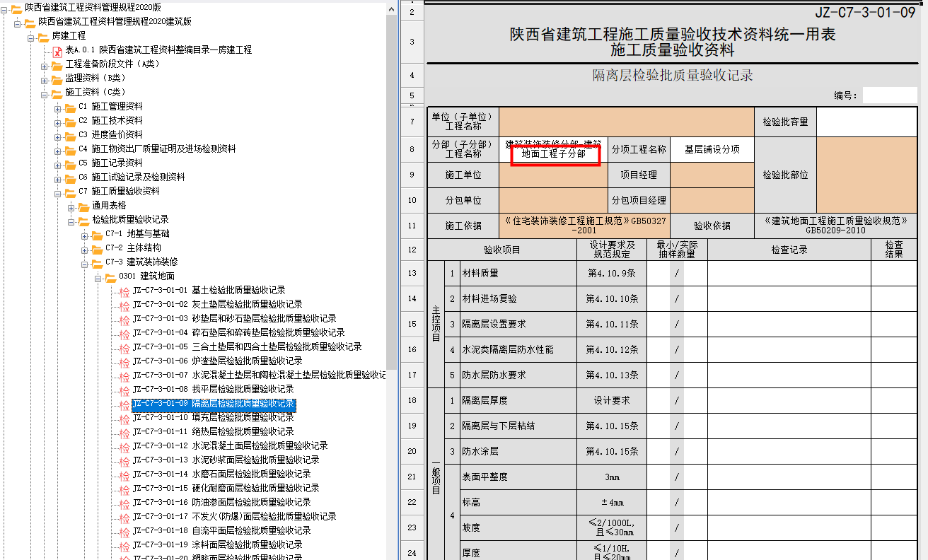Click the empty 检验批容量 value cell
Viewport: 928px width, 560px height.
click(867, 122)
